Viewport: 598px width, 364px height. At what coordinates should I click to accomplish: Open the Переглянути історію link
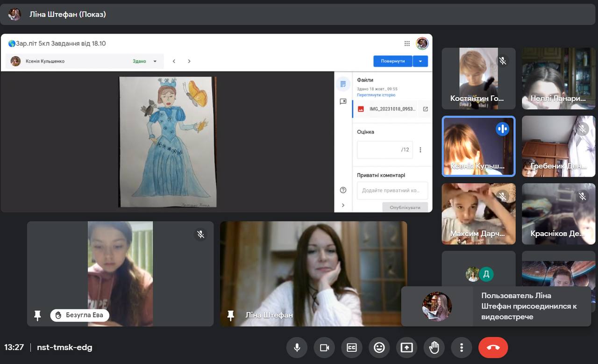click(x=376, y=95)
